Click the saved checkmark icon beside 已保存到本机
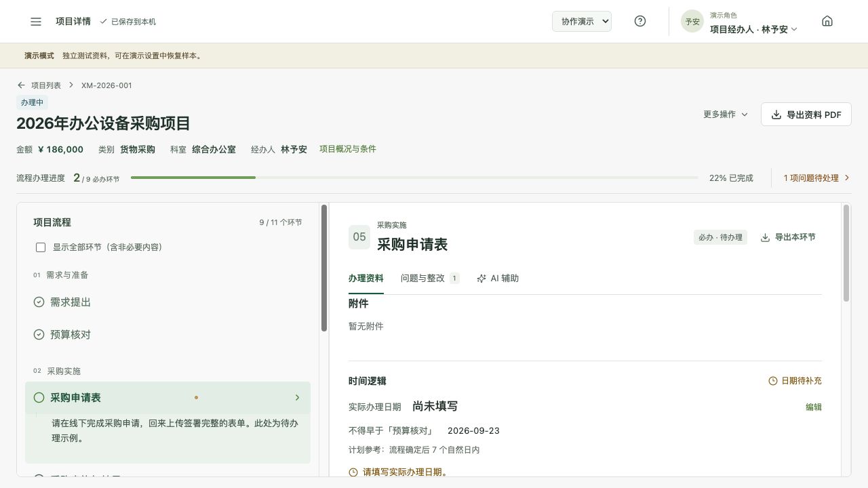 coord(104,22)
